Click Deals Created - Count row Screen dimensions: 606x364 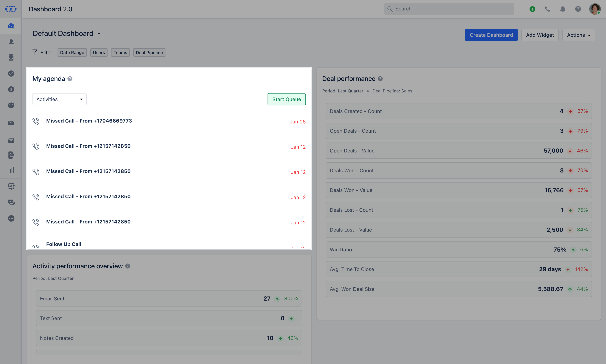coord(459,111)
